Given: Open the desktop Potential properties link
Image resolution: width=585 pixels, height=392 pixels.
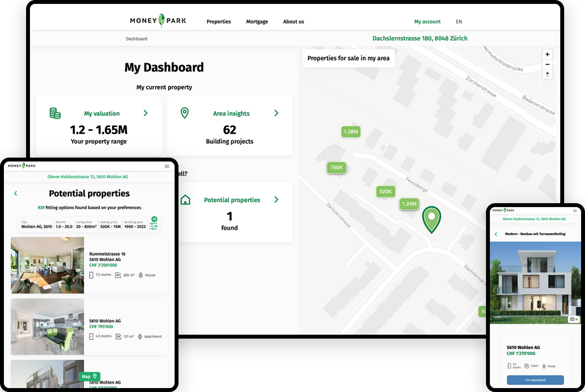Looking at the screenshot, I should coord(232,200).
